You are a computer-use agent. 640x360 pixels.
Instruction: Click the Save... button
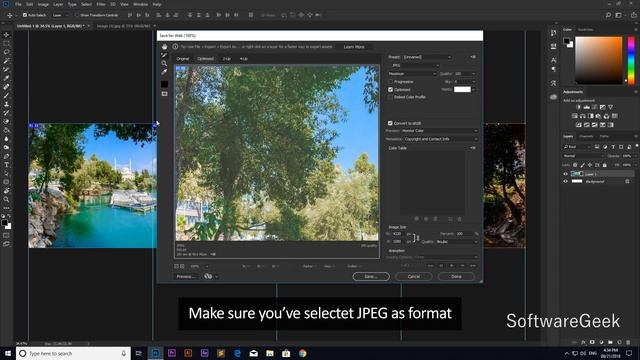click(x=371, y=276)
